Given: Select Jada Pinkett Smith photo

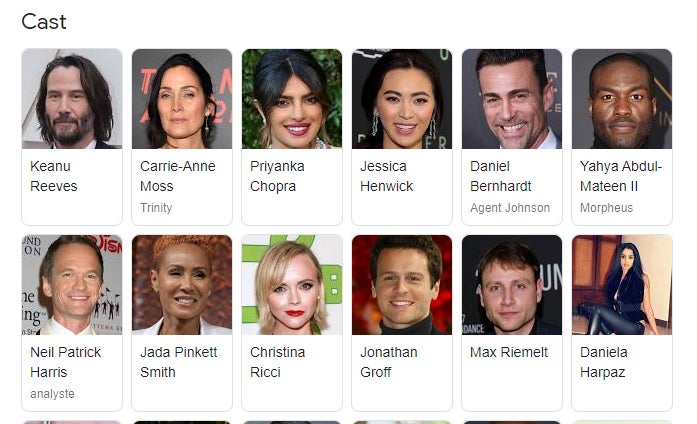Looking at the screenshot, I should click(182, 285).
